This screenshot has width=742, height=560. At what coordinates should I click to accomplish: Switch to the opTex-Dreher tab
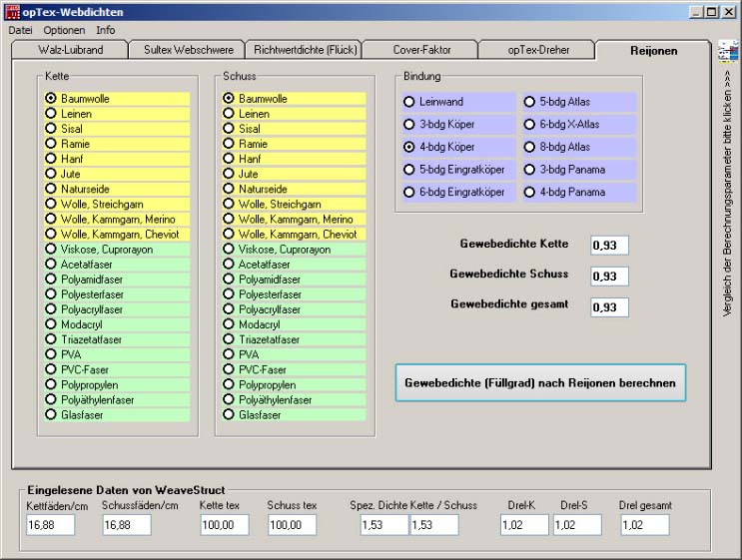point(538,50)
